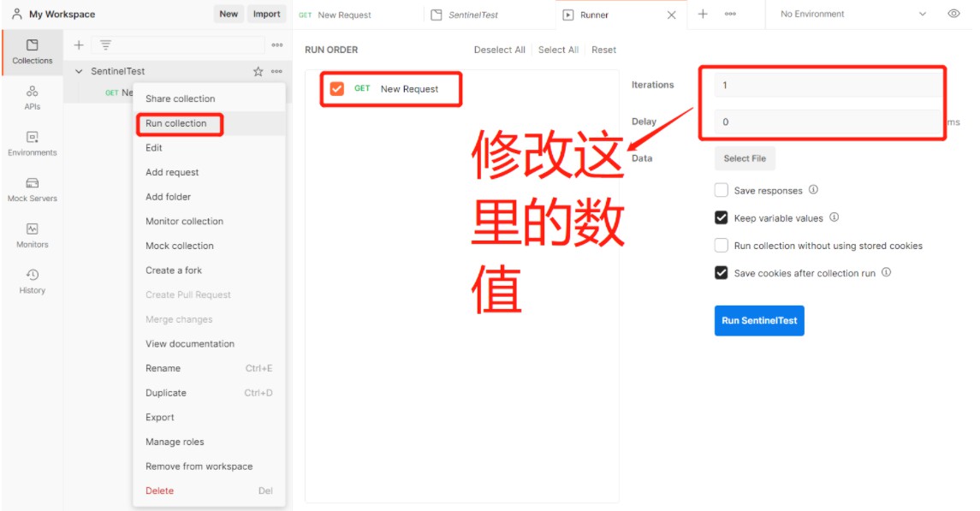Viewport: 980px width, 511px height.
Task: Click the plus icon to create a collection
Action: pos(79,45)
